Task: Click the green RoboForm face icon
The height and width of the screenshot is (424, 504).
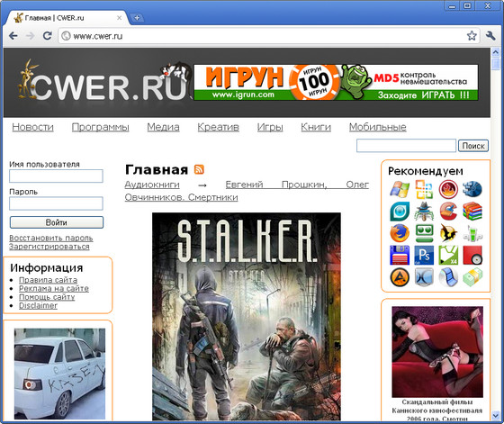Action: tap(424, 233)
